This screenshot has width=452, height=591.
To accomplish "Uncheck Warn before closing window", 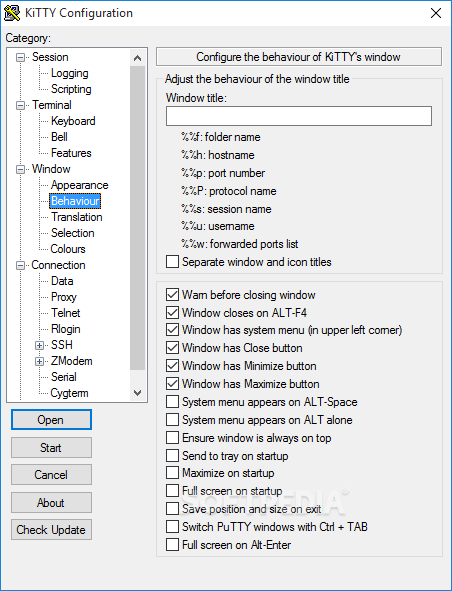I will [241, 295].
